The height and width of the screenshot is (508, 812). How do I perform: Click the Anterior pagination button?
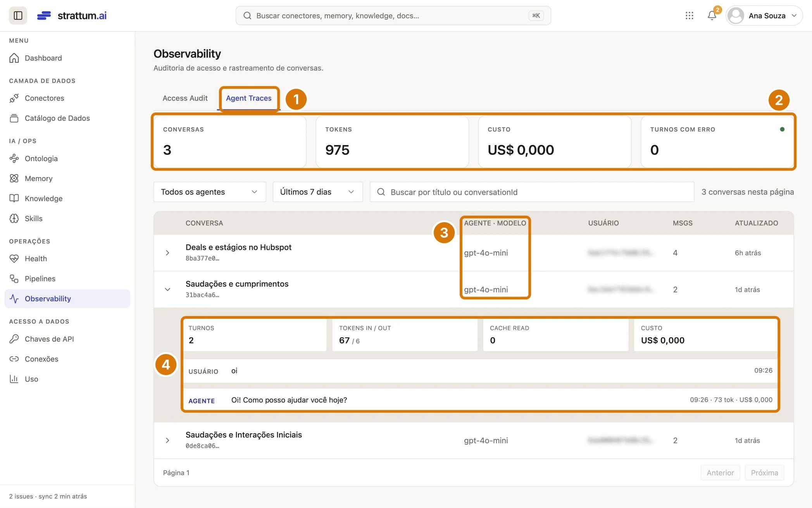720,473
